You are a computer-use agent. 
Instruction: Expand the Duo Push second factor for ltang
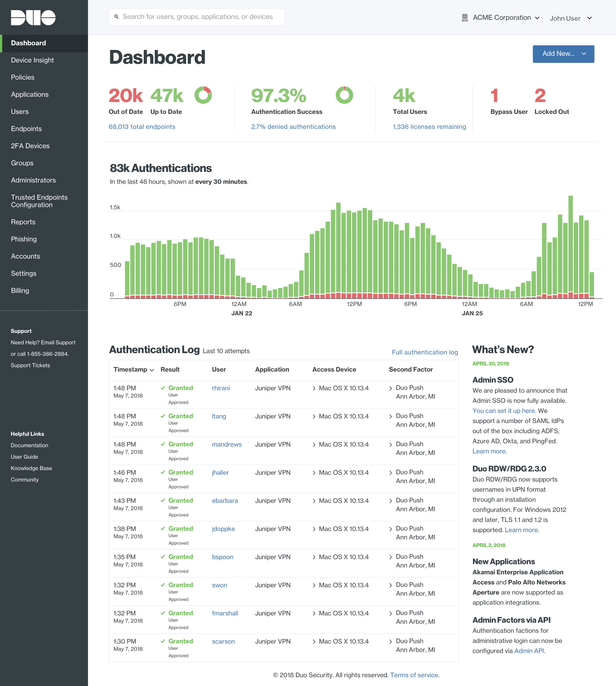390,416
